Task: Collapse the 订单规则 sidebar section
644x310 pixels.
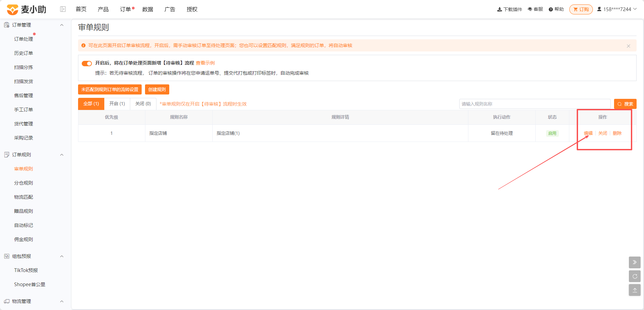Action: coord(62,155)
